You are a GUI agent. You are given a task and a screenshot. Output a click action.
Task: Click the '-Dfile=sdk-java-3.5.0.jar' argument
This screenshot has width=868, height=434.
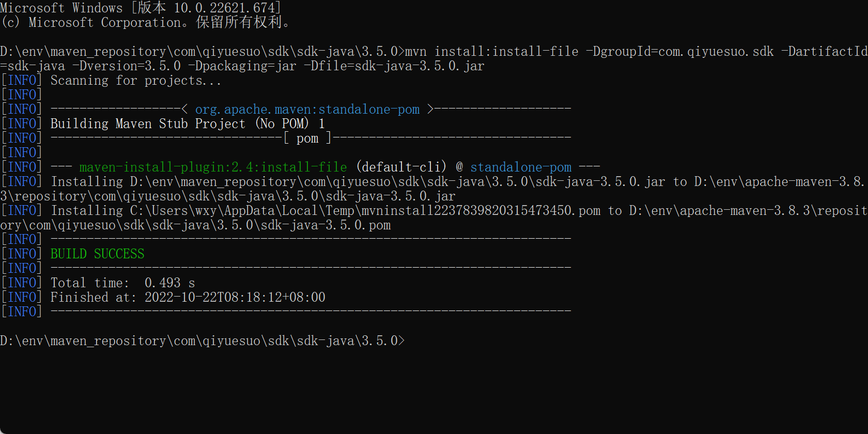point(397,66)
